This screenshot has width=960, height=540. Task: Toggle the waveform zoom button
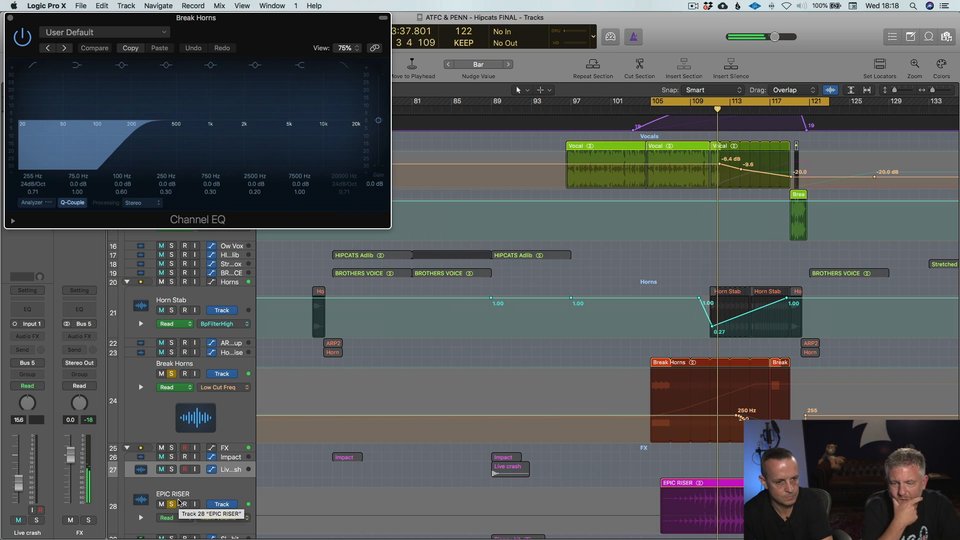pos(830,90)
